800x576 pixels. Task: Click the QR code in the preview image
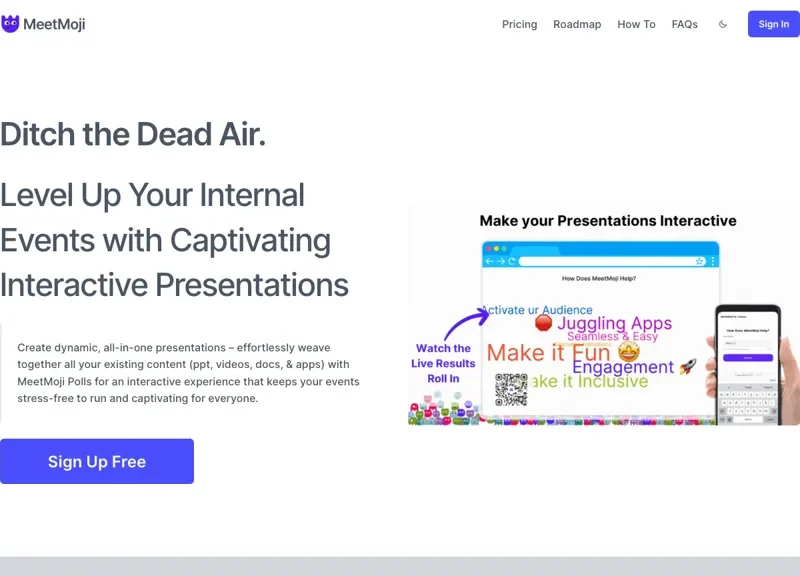[511, 390]
